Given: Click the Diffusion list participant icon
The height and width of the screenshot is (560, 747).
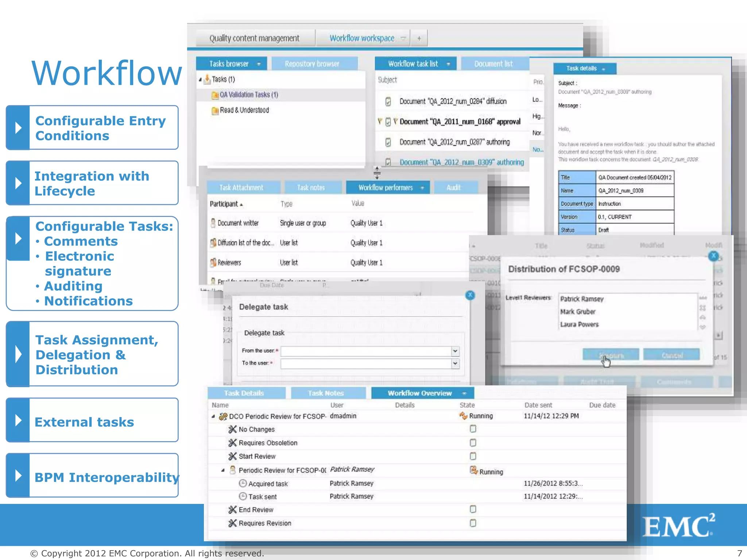Looking at the screenshot, I should click(x=213, y=243).
